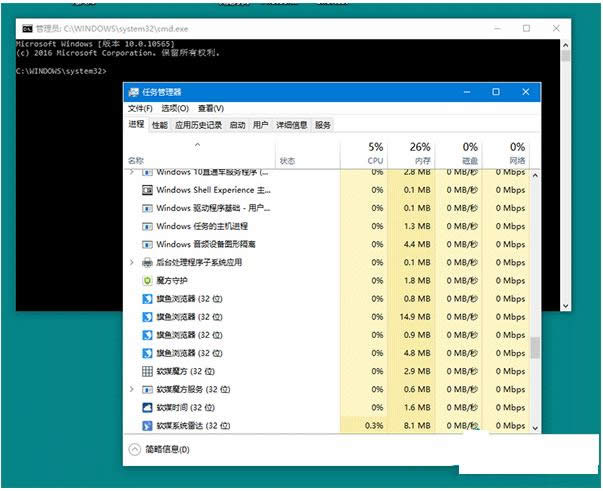Viewport: 603px width, 491px height.
Task: Switch to the 详细信息 tab
Action: pos(292,125)
